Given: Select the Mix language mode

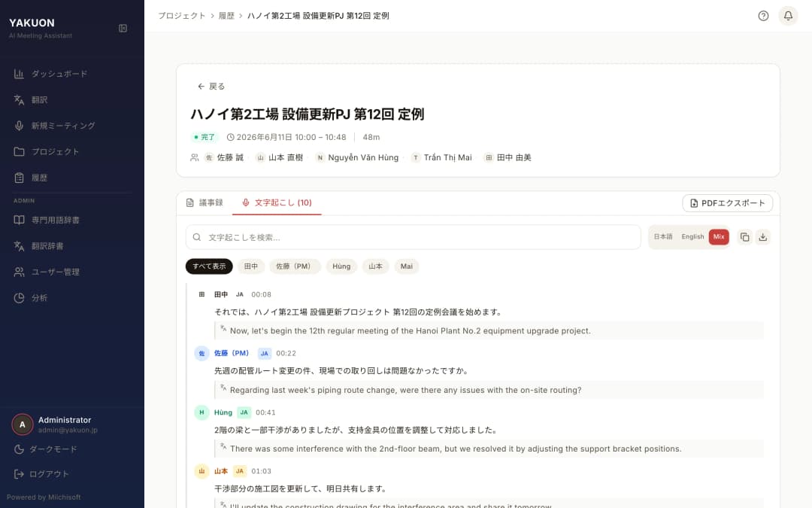Looking at the screenshot, I should point(719,236).
